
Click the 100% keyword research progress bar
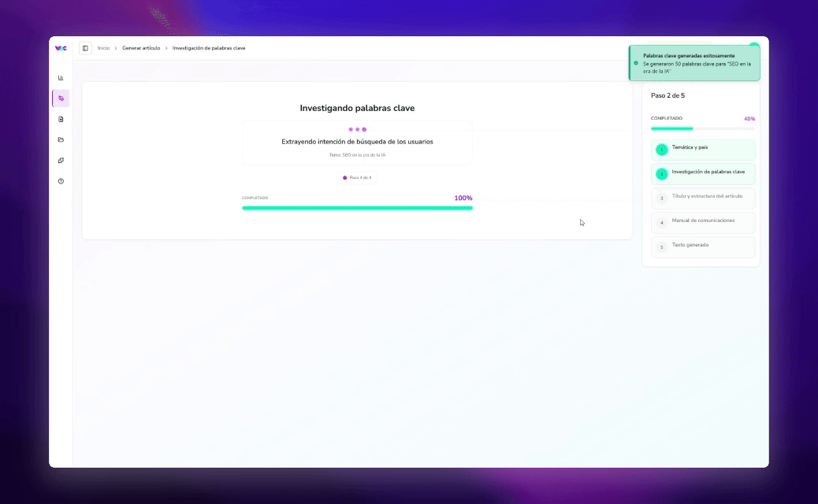tap(357, 208)
